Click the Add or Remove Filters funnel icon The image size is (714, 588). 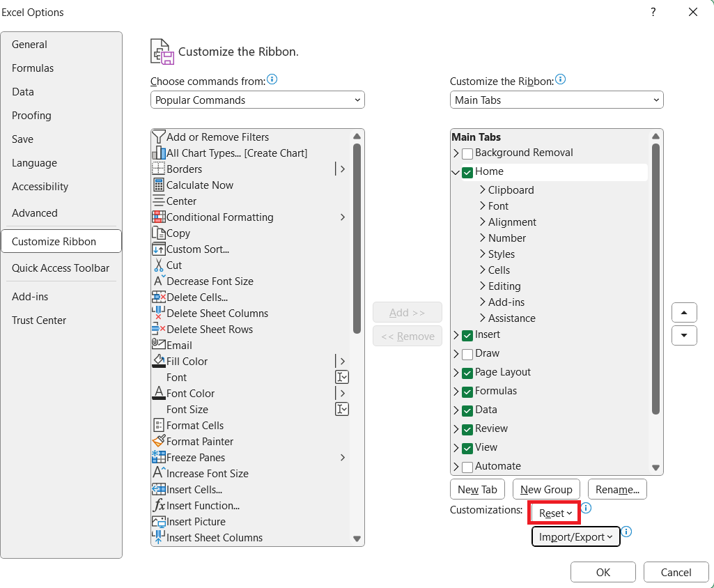(158, 137)
